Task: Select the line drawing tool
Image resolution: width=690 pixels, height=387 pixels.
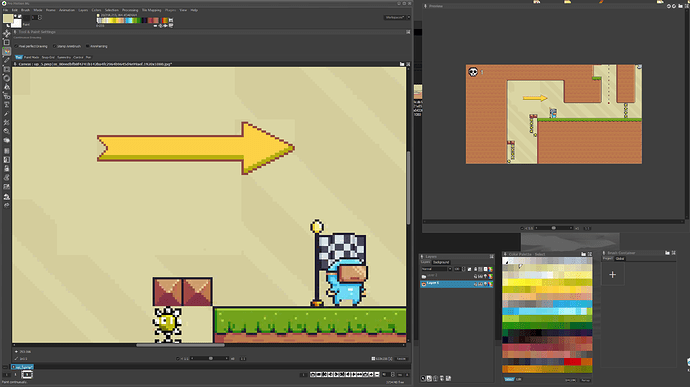Action: tap(7, 60)
